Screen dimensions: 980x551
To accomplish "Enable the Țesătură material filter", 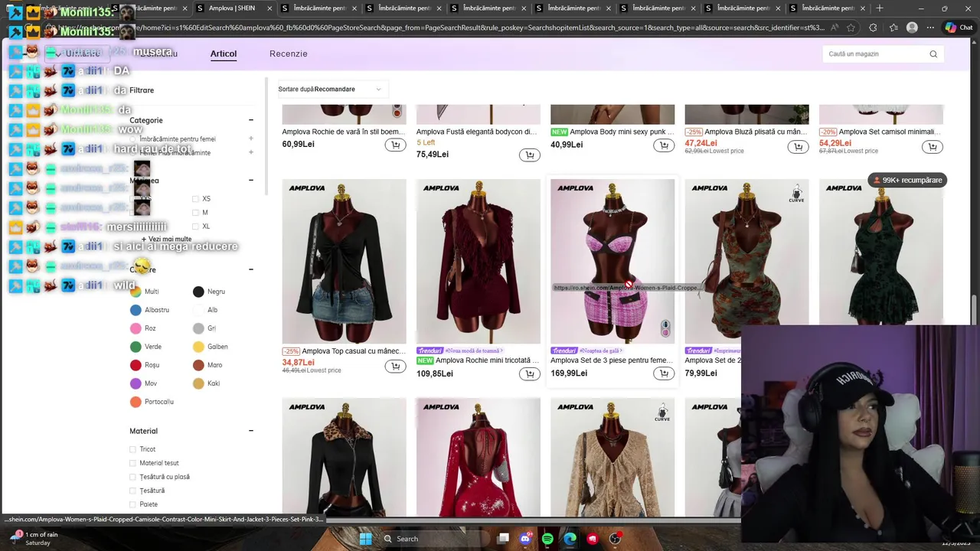I will click(x=132, y=491).
